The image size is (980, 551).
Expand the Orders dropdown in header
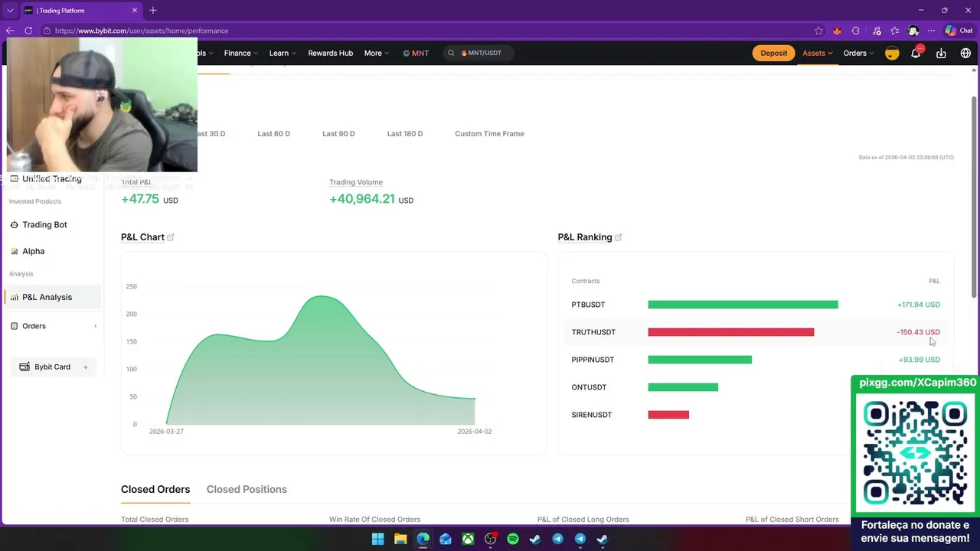click(x=858, y=53)
